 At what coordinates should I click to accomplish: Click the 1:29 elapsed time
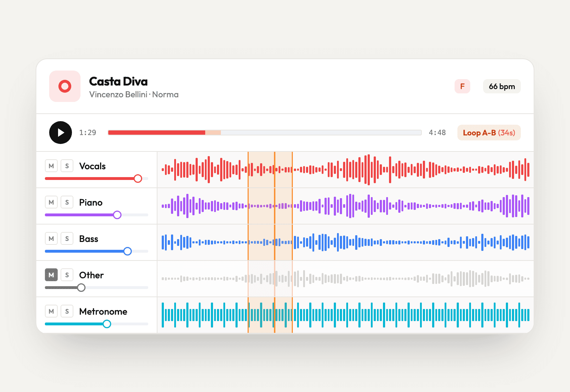click(x=88, y=133)
